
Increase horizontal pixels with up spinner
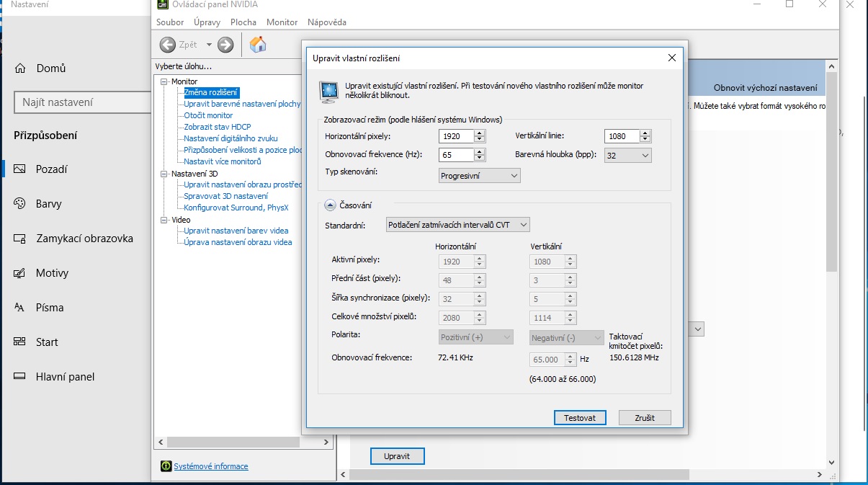[480, 133]
